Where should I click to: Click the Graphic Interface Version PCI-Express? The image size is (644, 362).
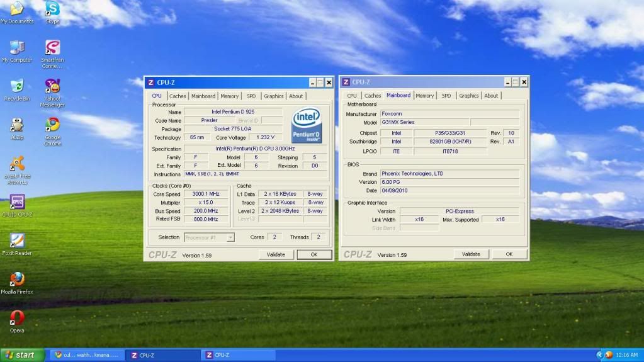click(x=460, y=211)
